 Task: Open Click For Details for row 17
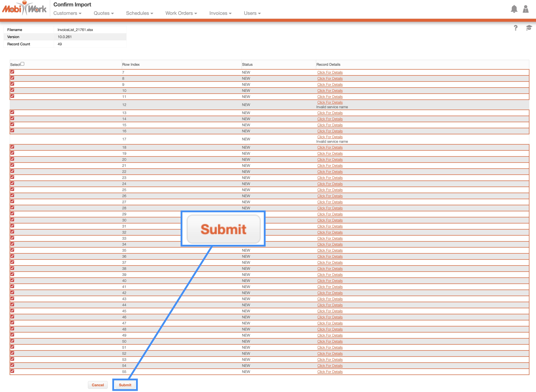click(x=330, y=137)
